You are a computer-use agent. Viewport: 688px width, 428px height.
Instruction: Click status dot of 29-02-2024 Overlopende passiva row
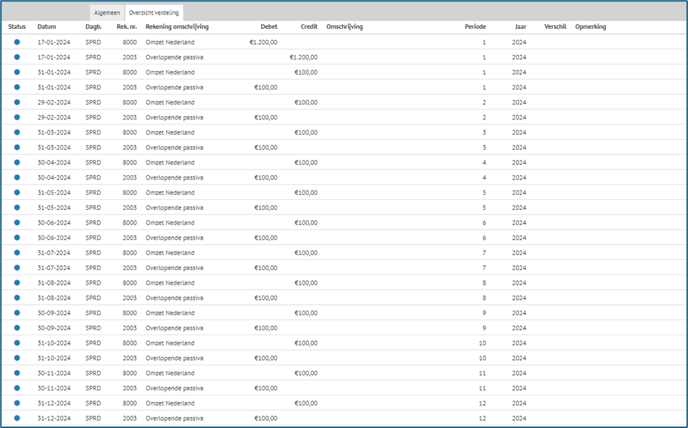[x=17, y=117]
